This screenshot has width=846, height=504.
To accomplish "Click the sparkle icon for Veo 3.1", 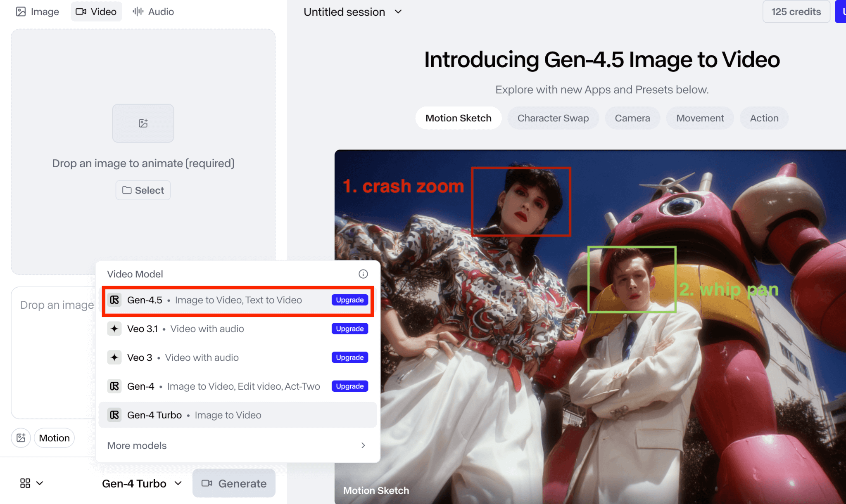I will point(114,329).
